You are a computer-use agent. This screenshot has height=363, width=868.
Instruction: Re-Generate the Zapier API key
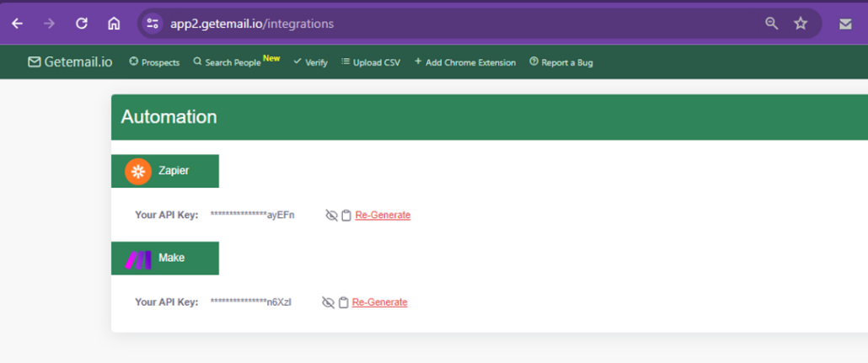383,215
